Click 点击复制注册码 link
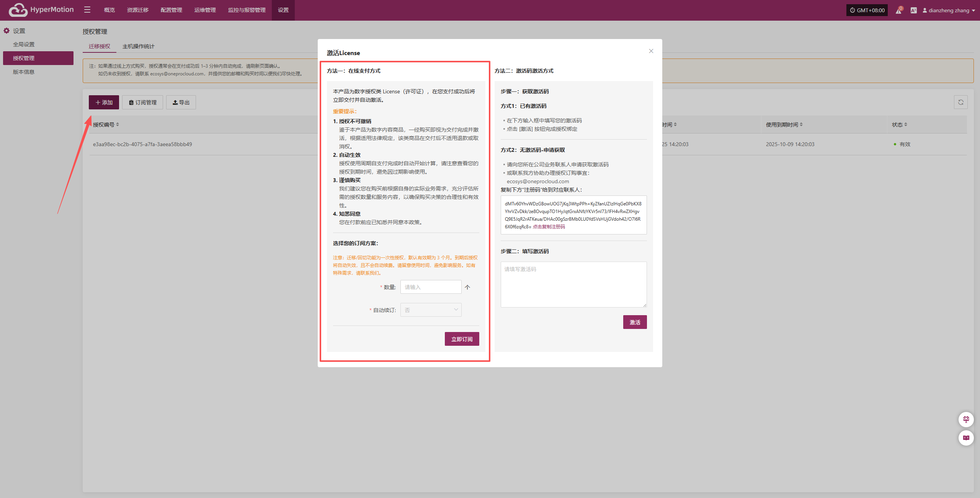Viewport: 980px width, 498px height. click(x=549, y=227)
